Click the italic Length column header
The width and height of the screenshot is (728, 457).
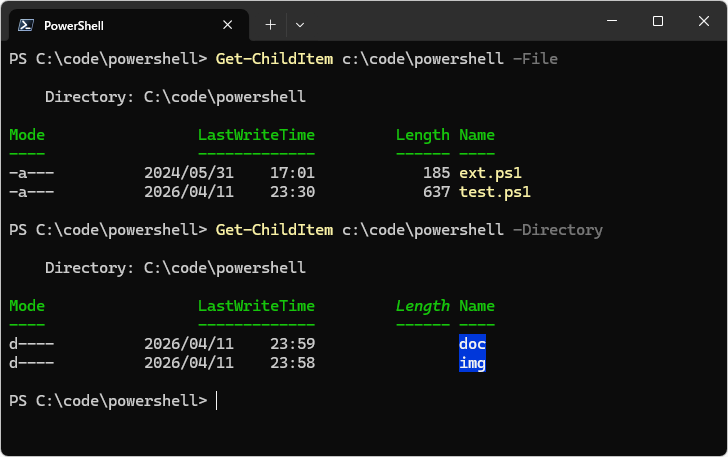tap(423, 306)
